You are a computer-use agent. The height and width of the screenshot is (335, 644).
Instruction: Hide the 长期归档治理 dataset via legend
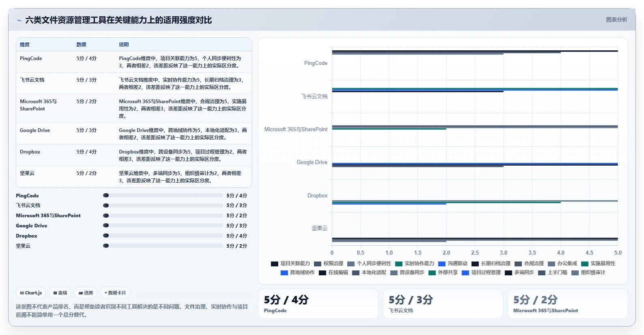491,264
